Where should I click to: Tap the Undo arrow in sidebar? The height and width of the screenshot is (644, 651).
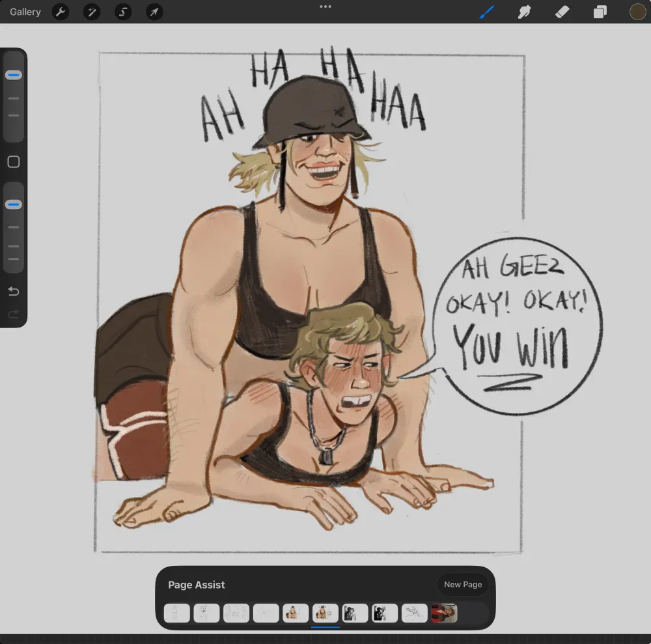(x=14, y=291)
